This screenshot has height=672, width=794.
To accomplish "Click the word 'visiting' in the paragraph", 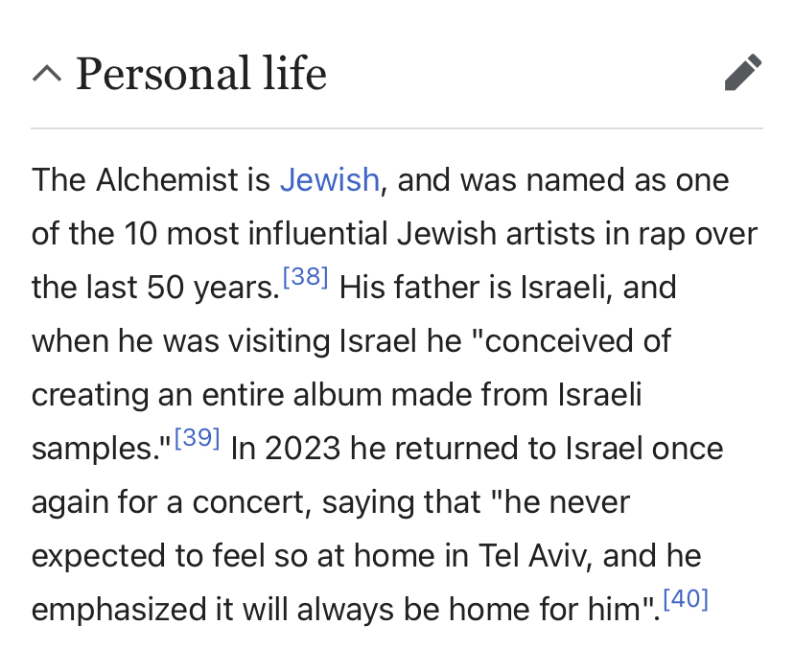I will click(279, 341).
